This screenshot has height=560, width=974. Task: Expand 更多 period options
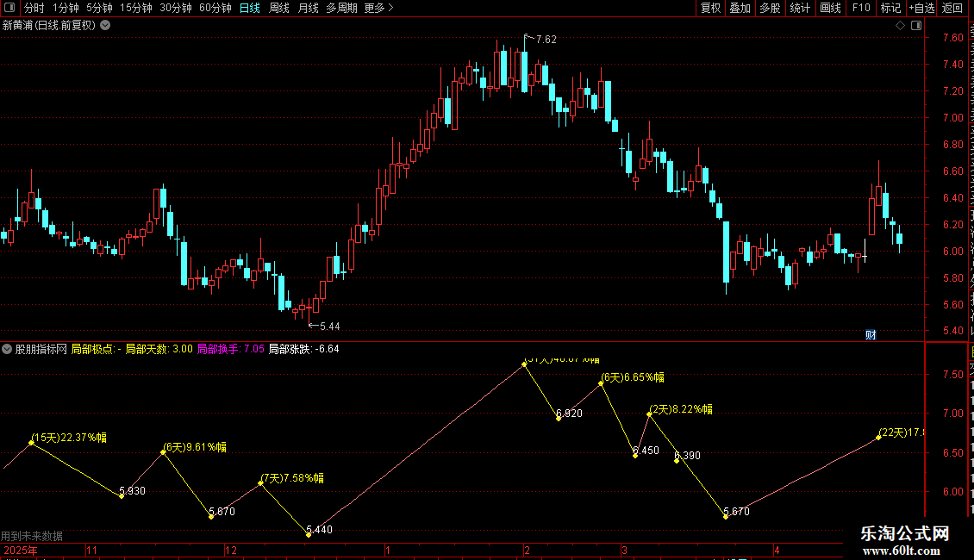(x=379, y=8)
